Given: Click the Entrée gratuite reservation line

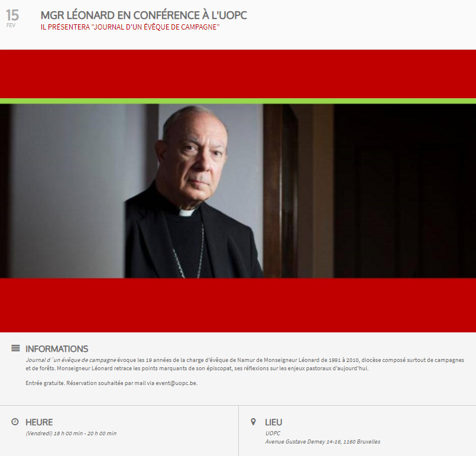Looking at the screenshot, I should click(x=111, y=383).
